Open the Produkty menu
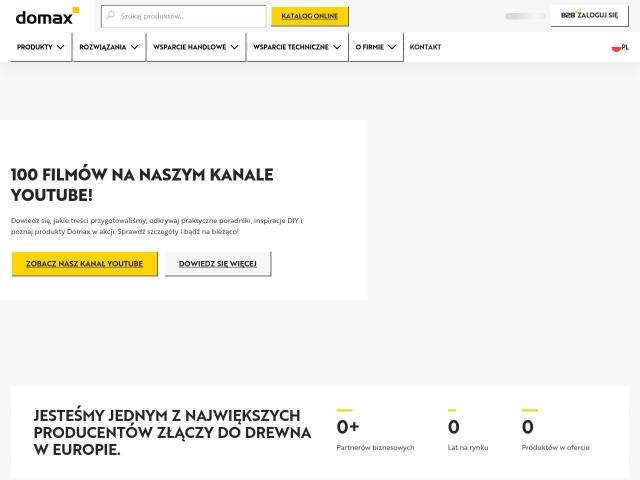The image size is (640, 480). pyautogui.click(x=41, y=47)
